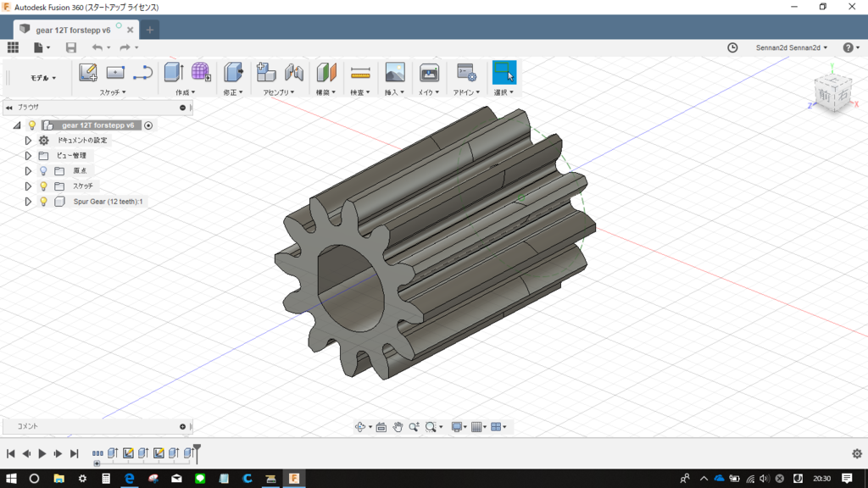Expand the コメント panel plus button
Screen dimensions: 868x488
coord(183,427)
